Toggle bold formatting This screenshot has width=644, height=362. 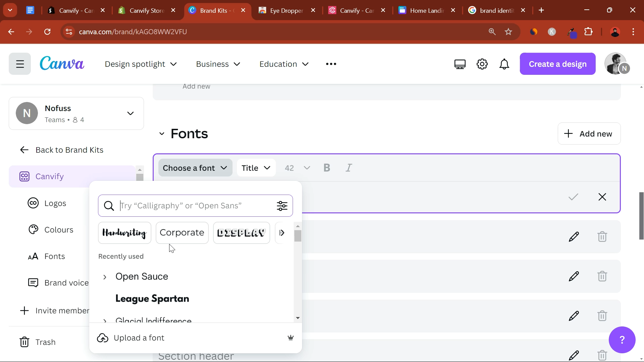point(327,168)
